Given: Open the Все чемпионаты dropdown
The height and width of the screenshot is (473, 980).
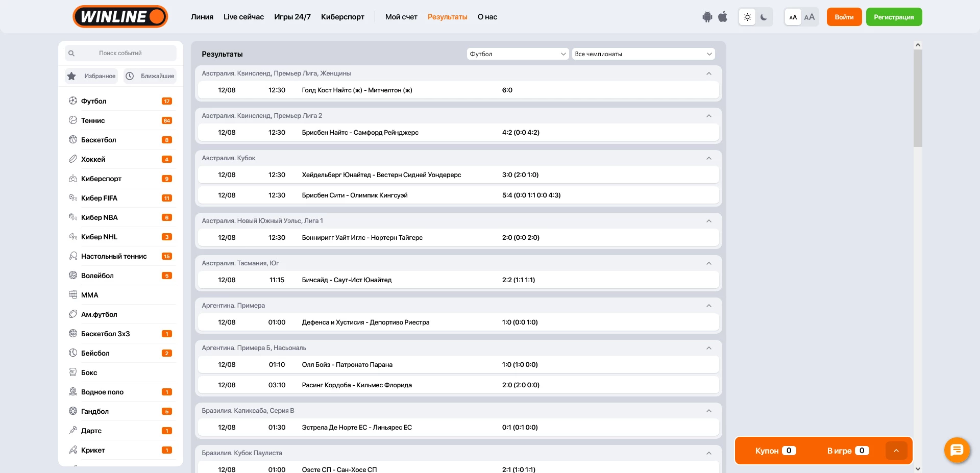Looking at the screenshot, I should coord(643,54).
